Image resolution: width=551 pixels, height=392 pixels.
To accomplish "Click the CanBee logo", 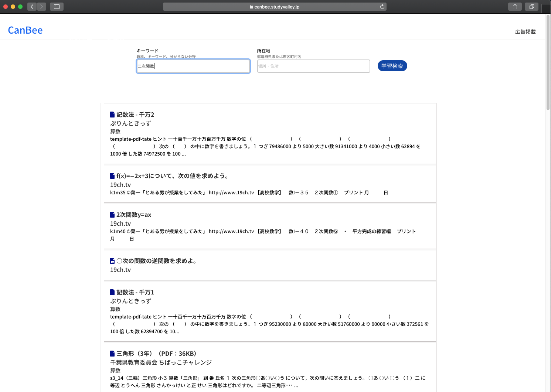I will (25, 30).
